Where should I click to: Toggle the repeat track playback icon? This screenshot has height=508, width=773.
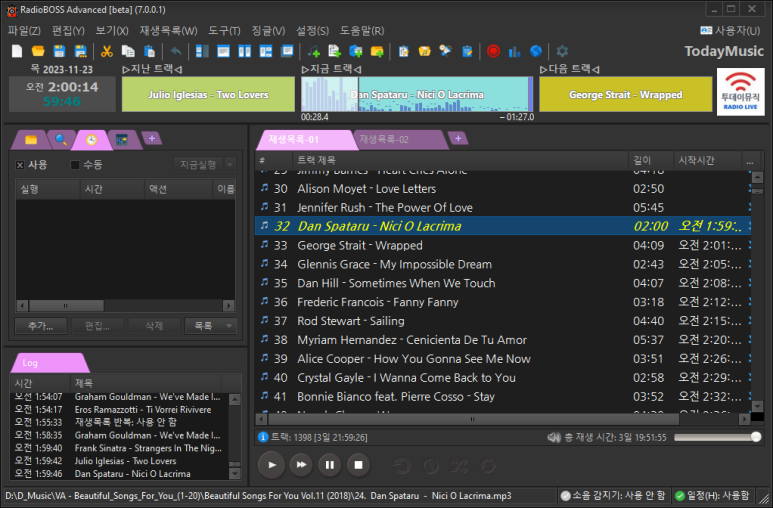point(402,465)
